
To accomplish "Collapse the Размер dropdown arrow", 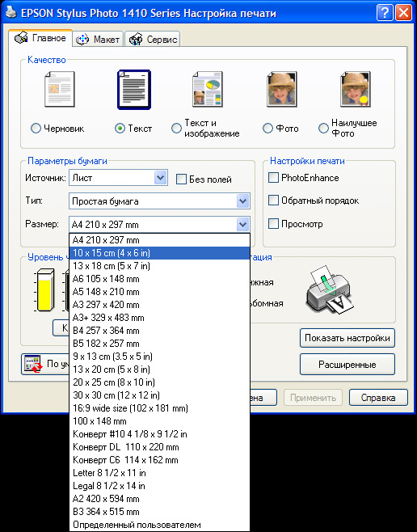I will [242, 224].
